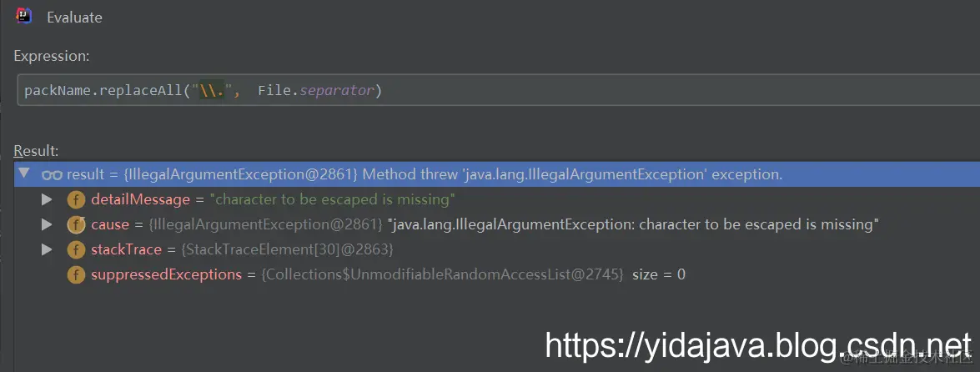This screenshot has width=980, height=372.
Task: Collapse the result exception node
Action: [x=23, y=173]
